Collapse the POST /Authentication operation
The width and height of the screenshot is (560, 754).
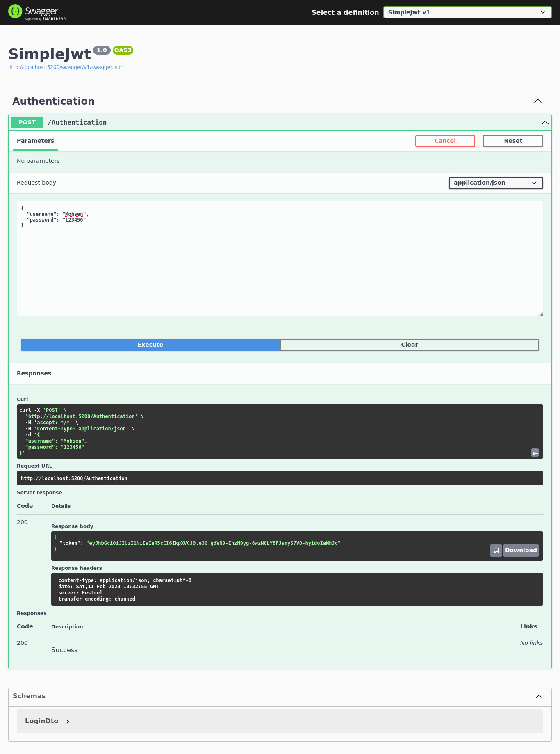(545, 123)
